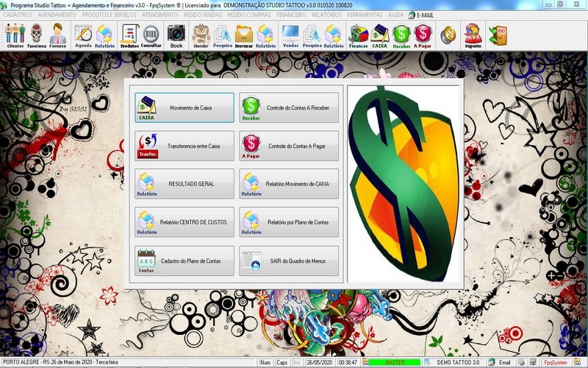This screenshot has width=588, height=368.
Task: Click the Caps indicator in status bar
Action: click(282, 362)
